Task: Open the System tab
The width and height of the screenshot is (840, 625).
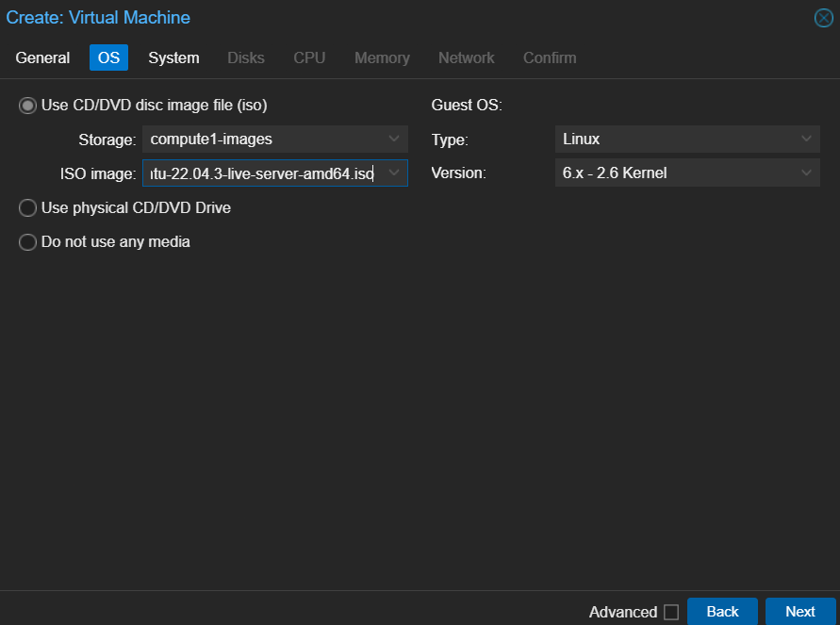Action: pos(173,58)
